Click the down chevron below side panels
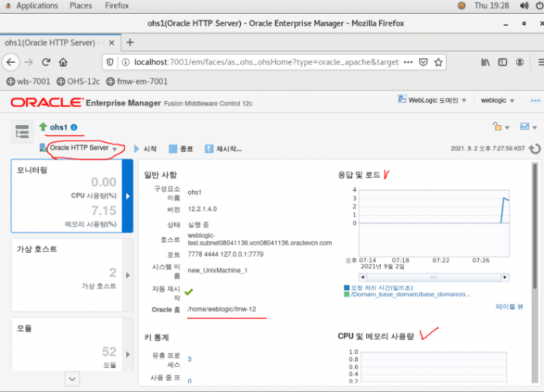Image resolution: width=544 pixels, height=392 pixels. click(72, 379)
